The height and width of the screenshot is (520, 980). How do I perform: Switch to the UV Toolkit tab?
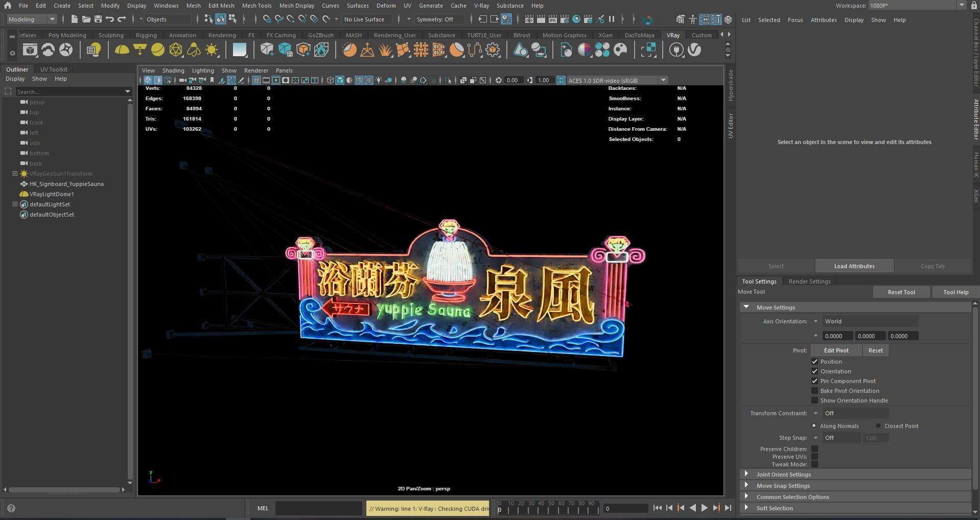[x=54, y=69]
